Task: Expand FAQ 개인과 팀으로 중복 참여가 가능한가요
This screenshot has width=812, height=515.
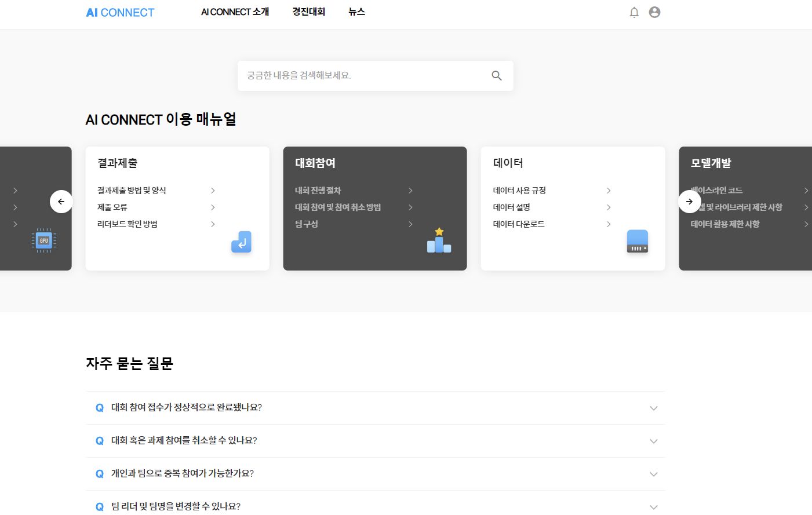Action: coord(375,474)
